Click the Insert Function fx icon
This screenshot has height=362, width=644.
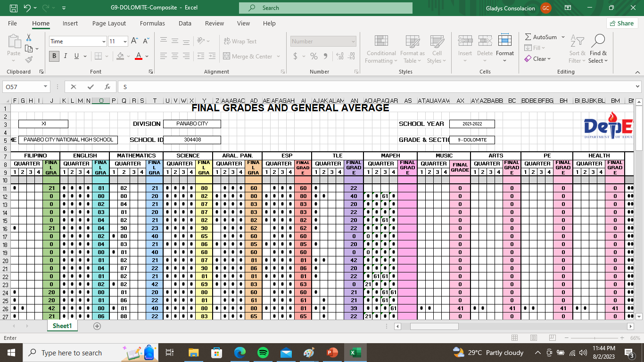[107, 87]
